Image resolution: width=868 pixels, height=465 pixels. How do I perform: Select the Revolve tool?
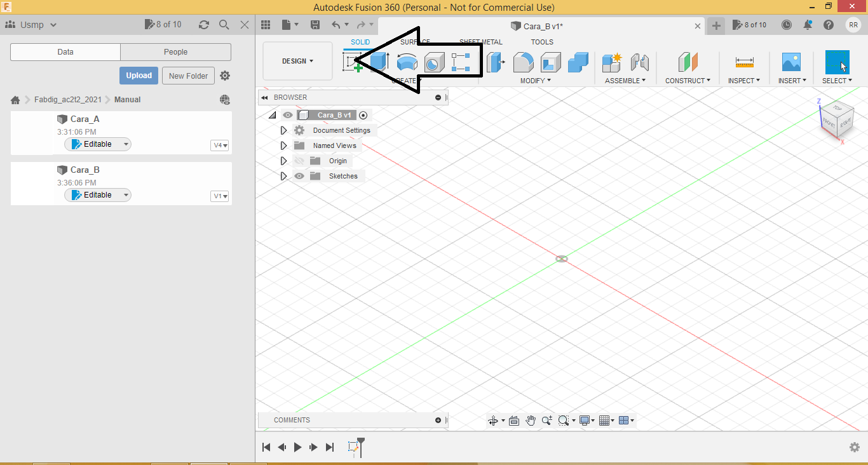[x=407, y=62]
